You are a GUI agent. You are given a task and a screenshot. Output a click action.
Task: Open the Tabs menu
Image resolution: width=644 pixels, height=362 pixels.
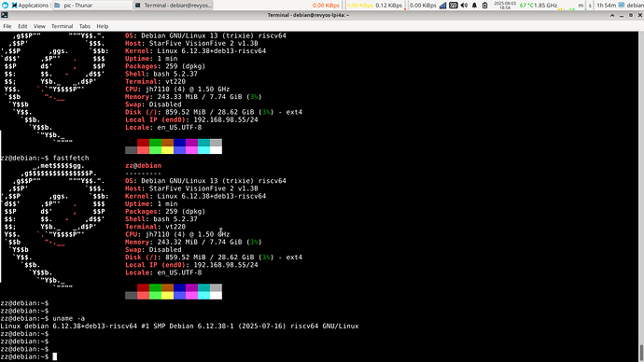coord(85,26)
